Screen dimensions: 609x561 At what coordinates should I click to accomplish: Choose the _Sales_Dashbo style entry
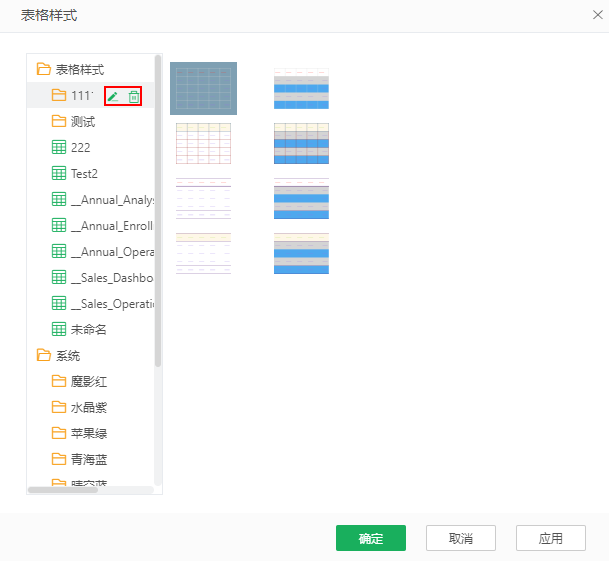pyautogui.click(x=112, y=278)
